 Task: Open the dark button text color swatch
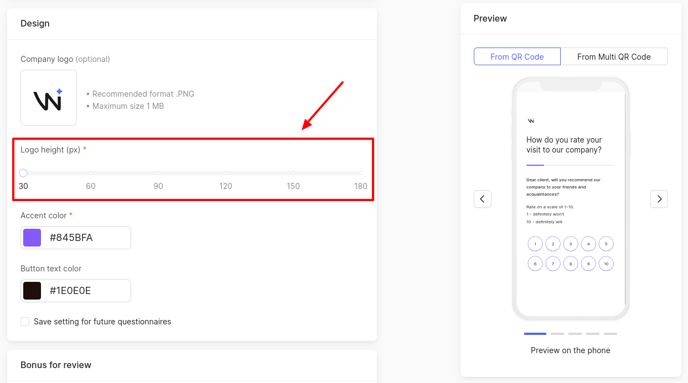32,291
